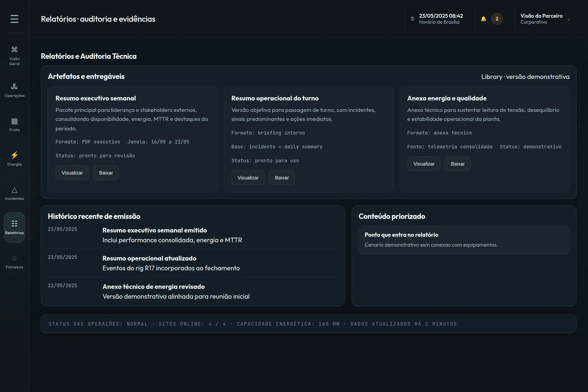This screenshot has width=588, height=392.
Task: Click the 'Horário de Brasília' label
Action: coord(439,22)
